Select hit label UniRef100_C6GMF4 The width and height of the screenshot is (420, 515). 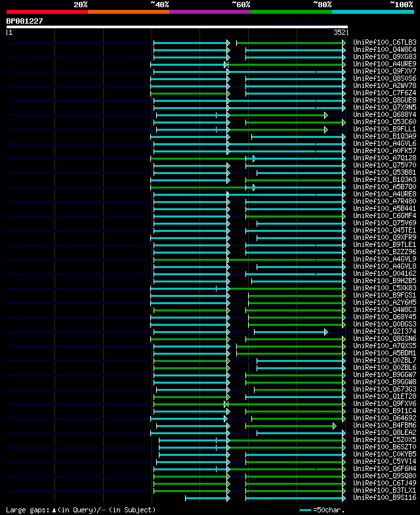coord(385,215)
